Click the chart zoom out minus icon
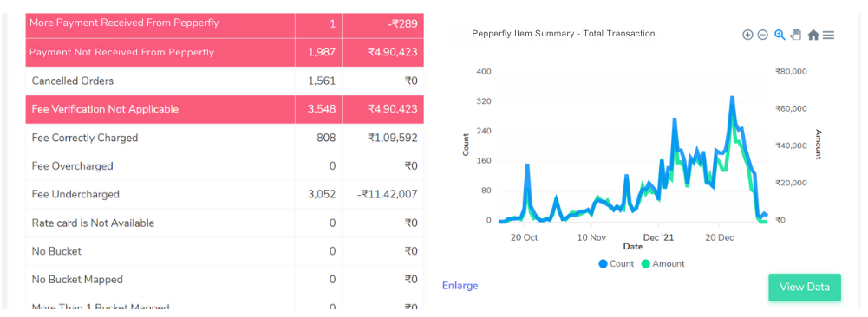 763,35
